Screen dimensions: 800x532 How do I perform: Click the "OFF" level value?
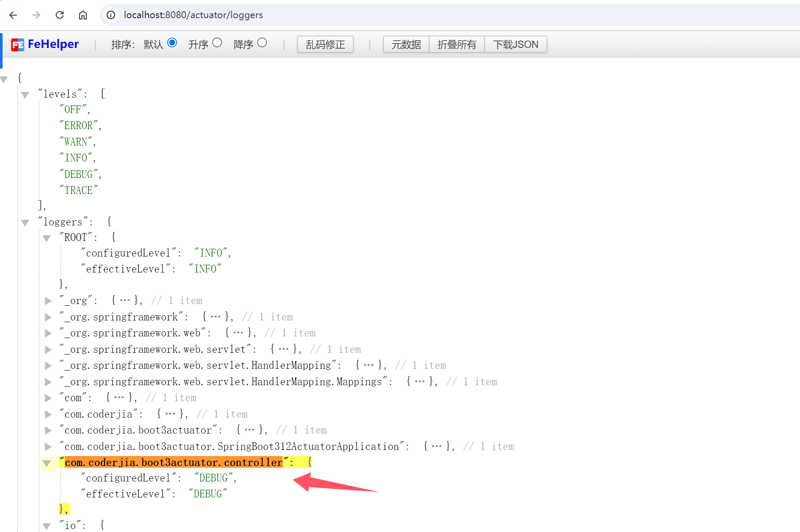73,110
